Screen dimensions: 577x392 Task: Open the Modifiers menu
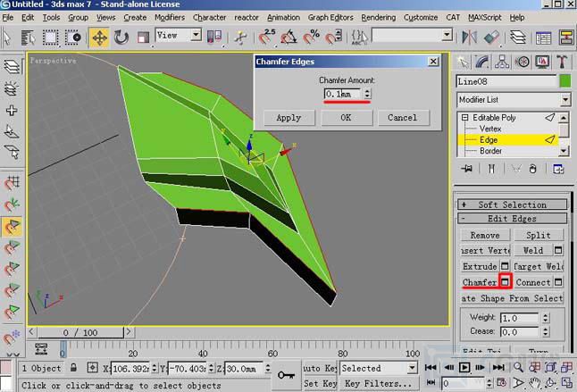pyautogui.click(x=169, y=17)
